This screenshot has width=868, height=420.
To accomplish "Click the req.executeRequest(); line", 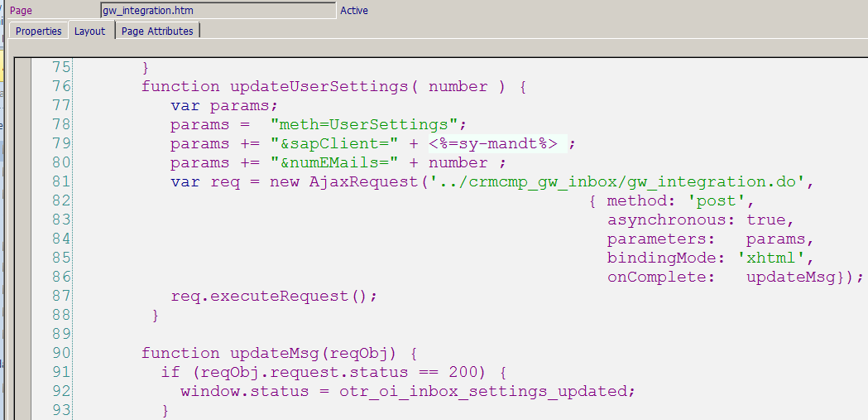I will (x=274, y=296).
